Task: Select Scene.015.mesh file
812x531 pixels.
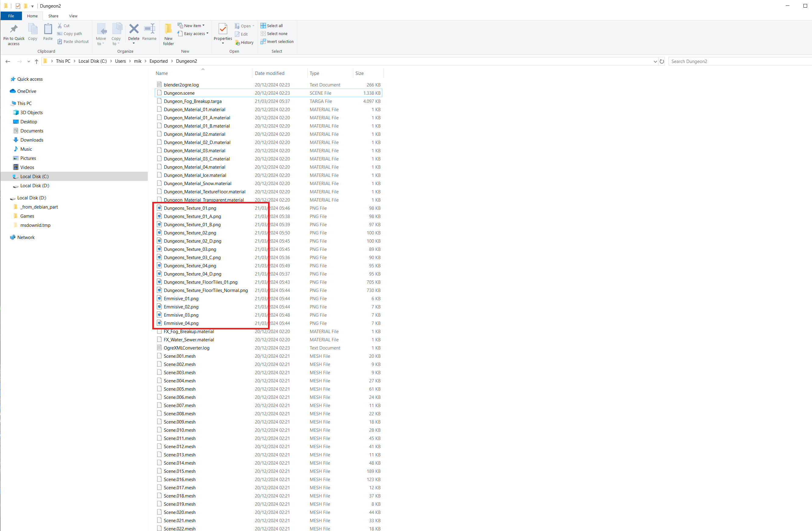Action: click(269, 471)
